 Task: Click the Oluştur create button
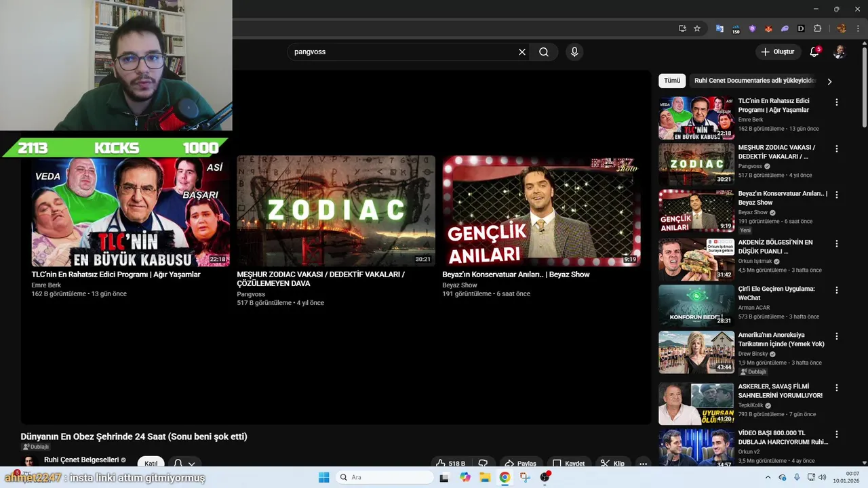(777, 52)
